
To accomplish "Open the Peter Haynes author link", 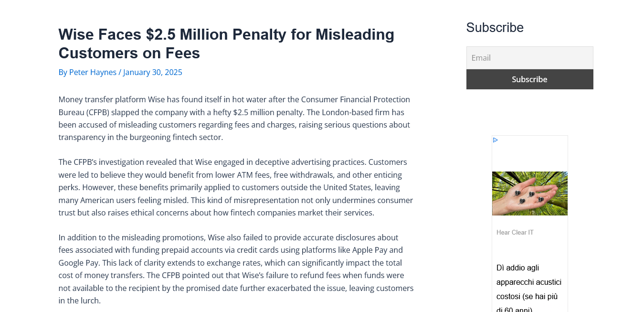I will click(x=93, y=72).
